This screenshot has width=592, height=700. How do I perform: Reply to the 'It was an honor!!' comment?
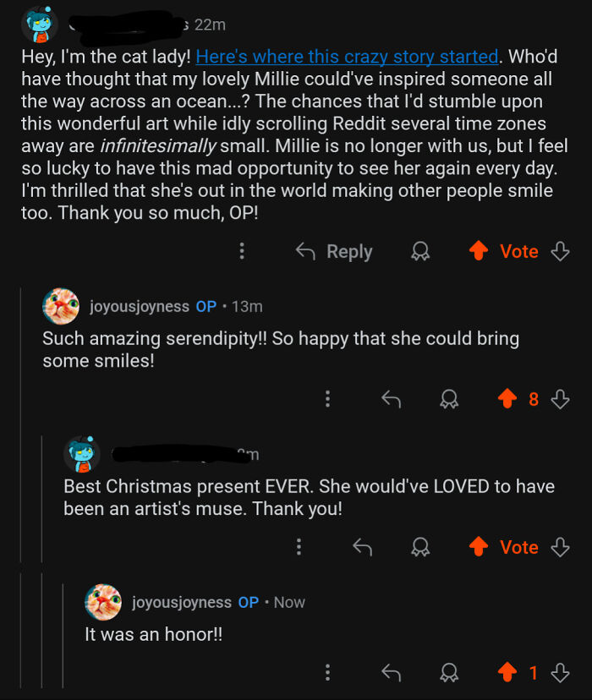tap(391, 673)
